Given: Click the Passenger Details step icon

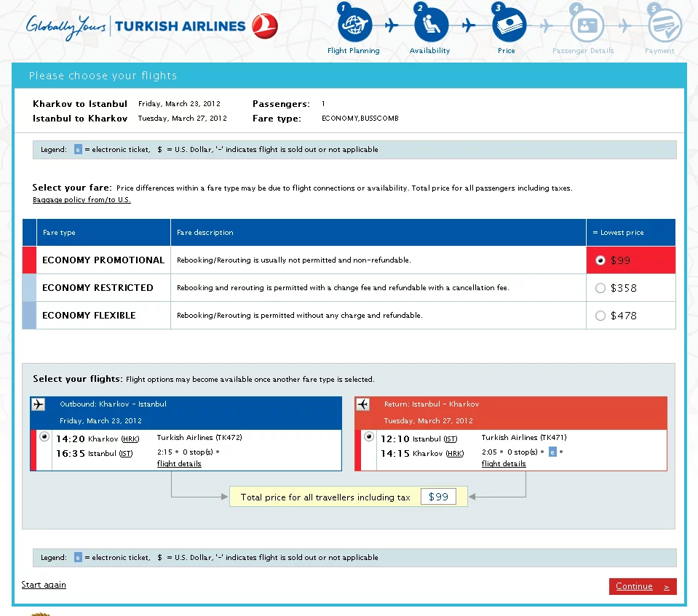Looking at the screenshot, I should pos(586,26).
